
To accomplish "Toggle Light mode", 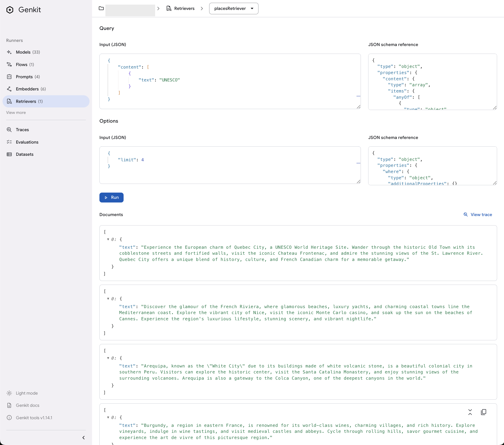I will click(x=27, y=393).
